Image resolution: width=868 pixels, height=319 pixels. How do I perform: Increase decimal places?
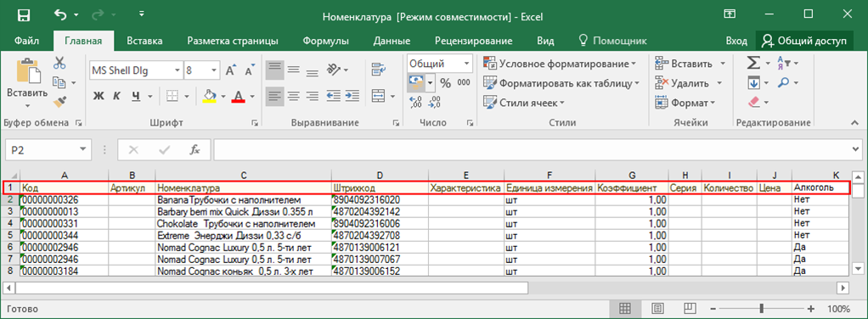[416, 103]
